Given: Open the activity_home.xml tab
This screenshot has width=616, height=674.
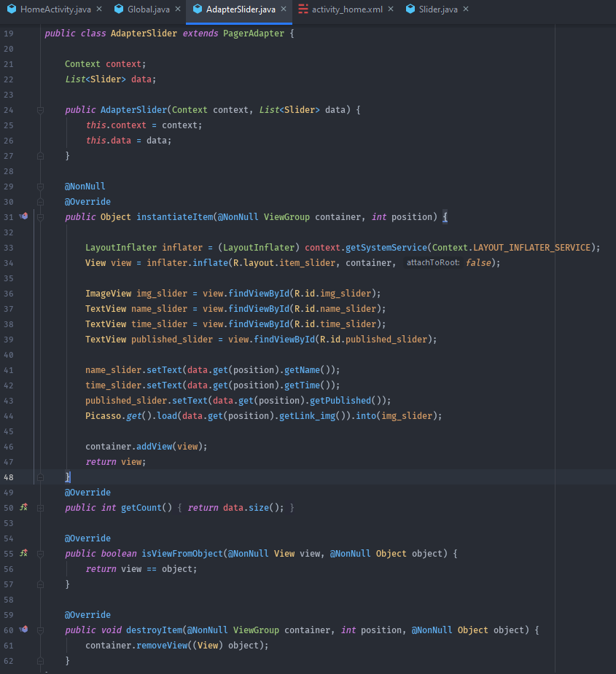Looking at the screenshot, I should pyautogui.click(x=347, y=9).
